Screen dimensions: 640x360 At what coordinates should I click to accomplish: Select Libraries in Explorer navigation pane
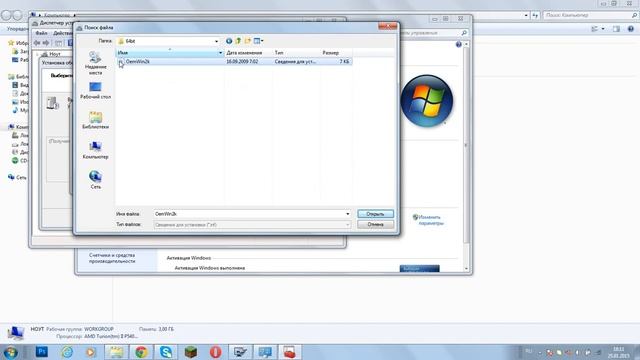pyautogui.click(x=18, y=77)
